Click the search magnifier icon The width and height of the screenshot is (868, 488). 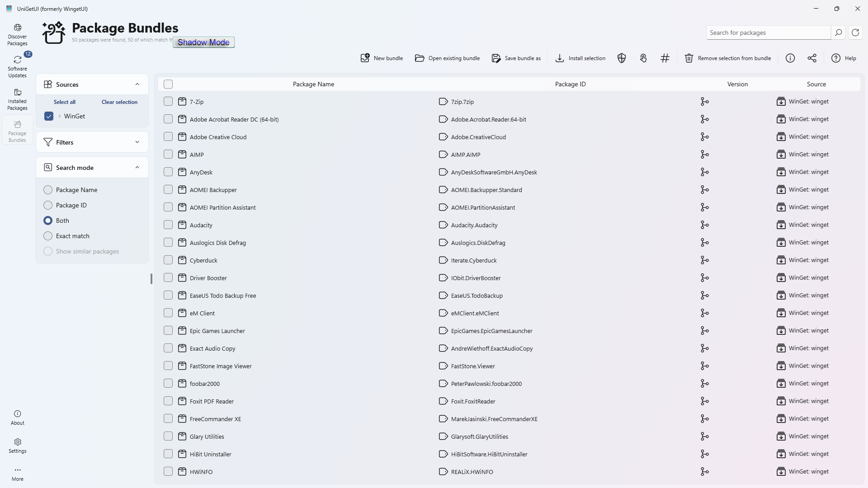point(838,33)
